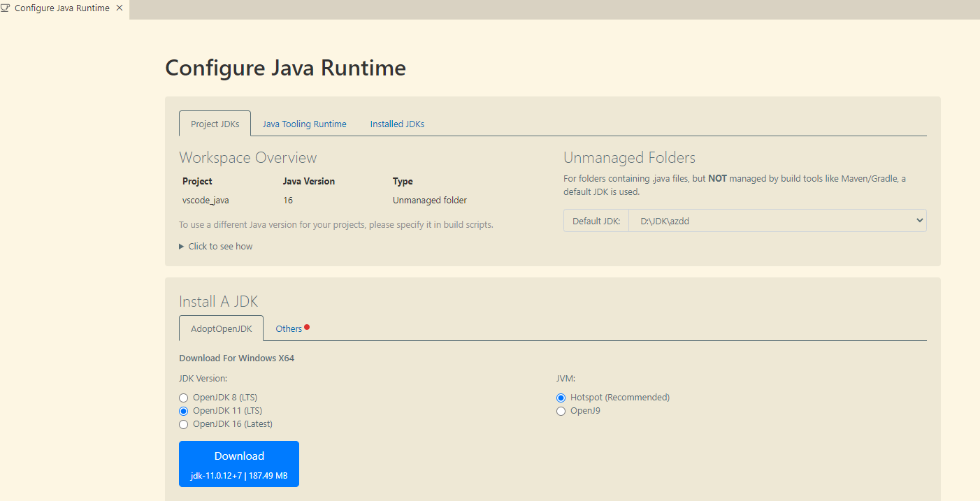Go to the Installed JDKs tab
This screenshot has height=501, width=980.
point(397,124)
